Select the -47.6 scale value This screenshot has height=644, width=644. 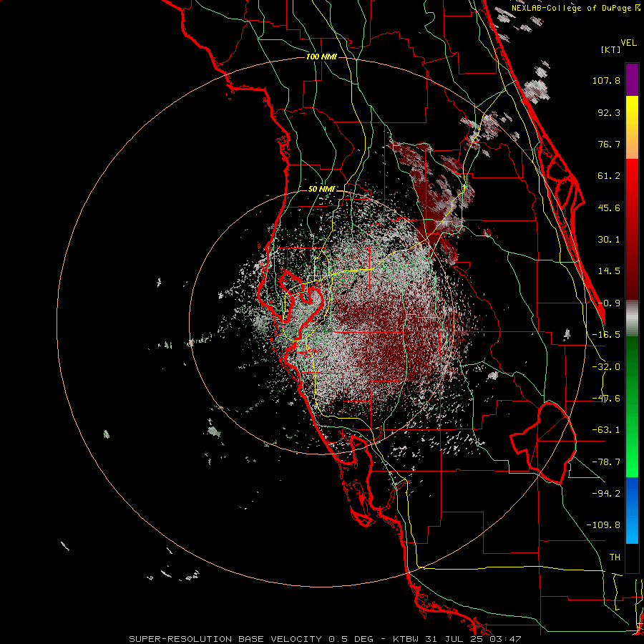click(606, 399)
